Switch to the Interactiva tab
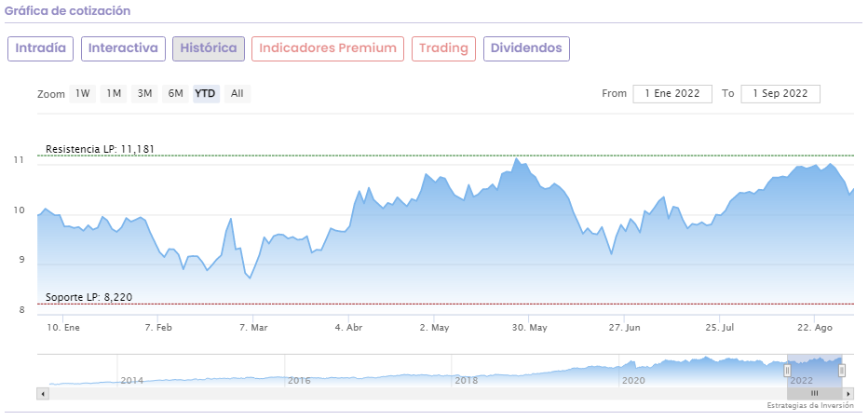 124,48
